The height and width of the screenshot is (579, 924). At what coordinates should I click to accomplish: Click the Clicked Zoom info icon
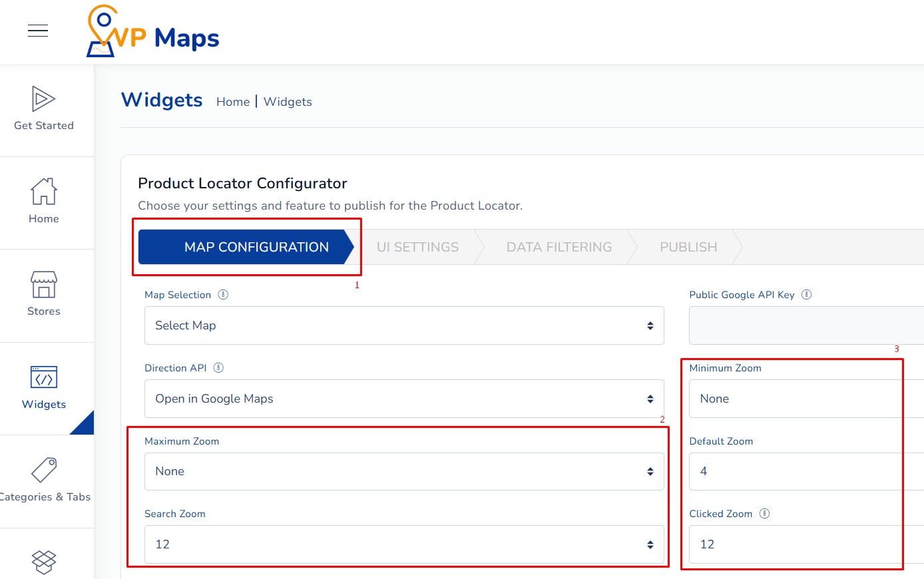[764, 513]
